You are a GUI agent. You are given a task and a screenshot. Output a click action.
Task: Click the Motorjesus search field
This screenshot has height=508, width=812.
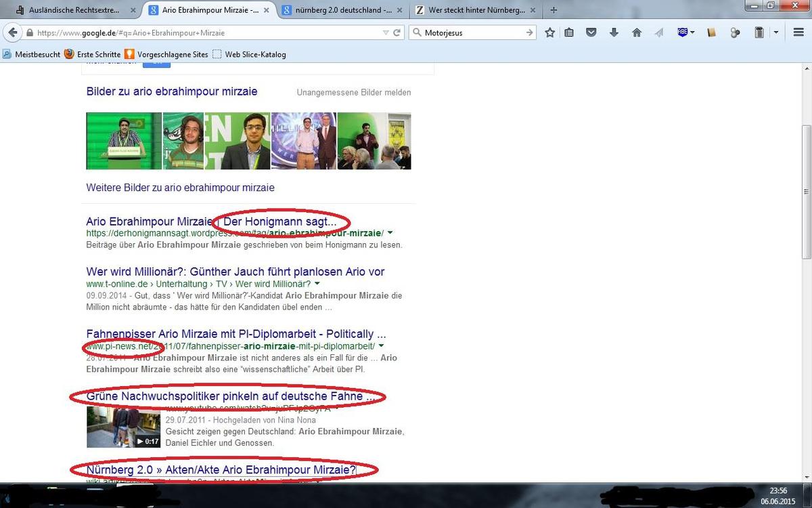coord(472,33)
